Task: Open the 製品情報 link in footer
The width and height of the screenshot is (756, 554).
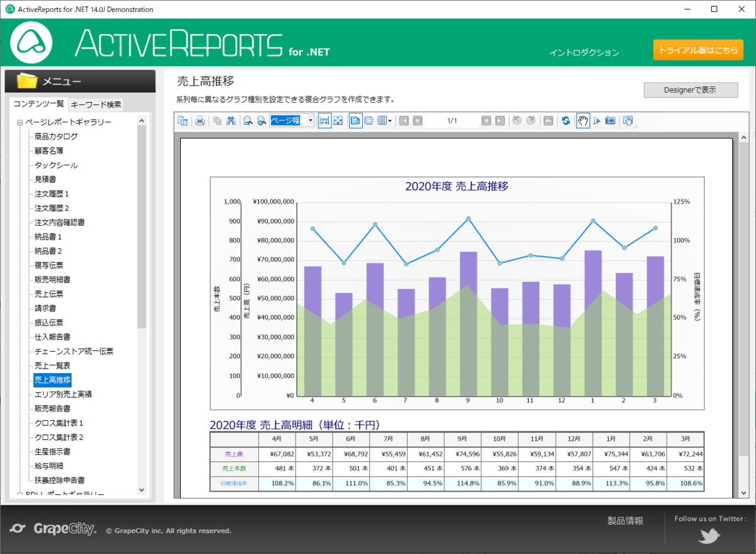Action: tap(625, 521)
